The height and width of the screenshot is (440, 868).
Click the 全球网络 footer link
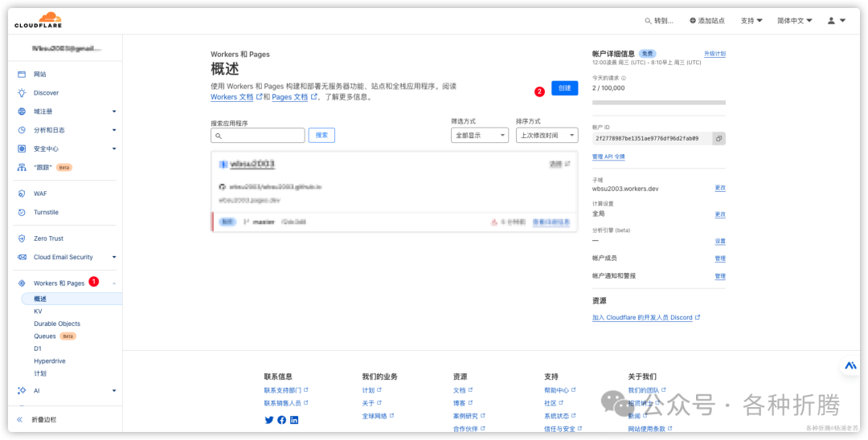[378, 416]
